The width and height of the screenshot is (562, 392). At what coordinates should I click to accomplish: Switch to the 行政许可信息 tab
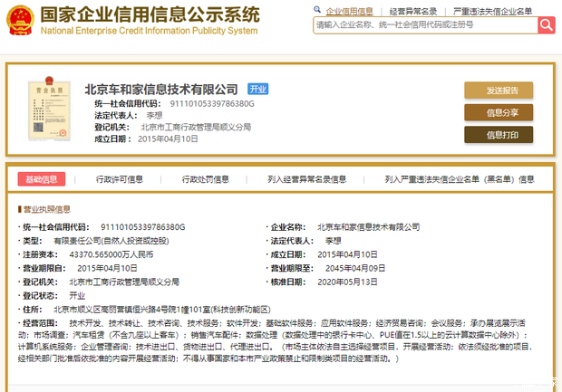coord(120,179)
